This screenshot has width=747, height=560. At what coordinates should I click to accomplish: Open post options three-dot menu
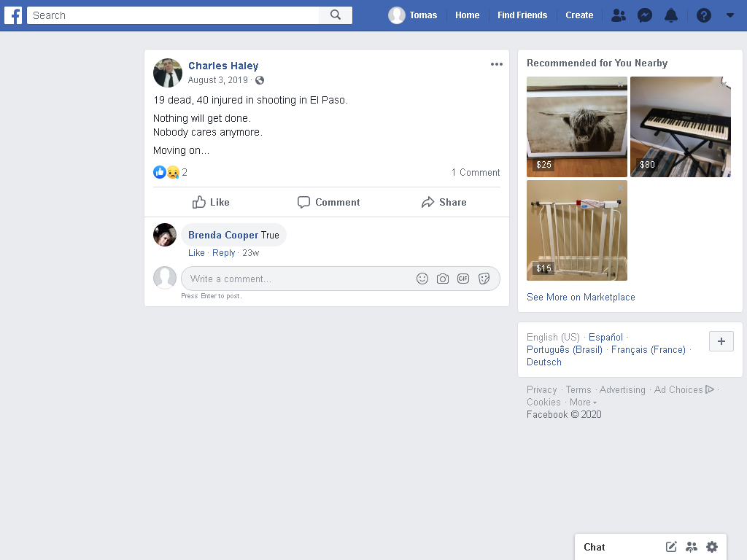[x=496, y=64]
